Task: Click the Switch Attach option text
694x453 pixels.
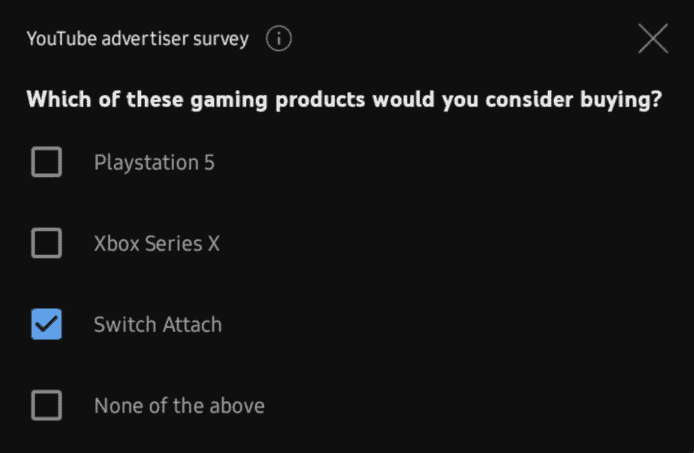Action: click(x=158, y=324)
